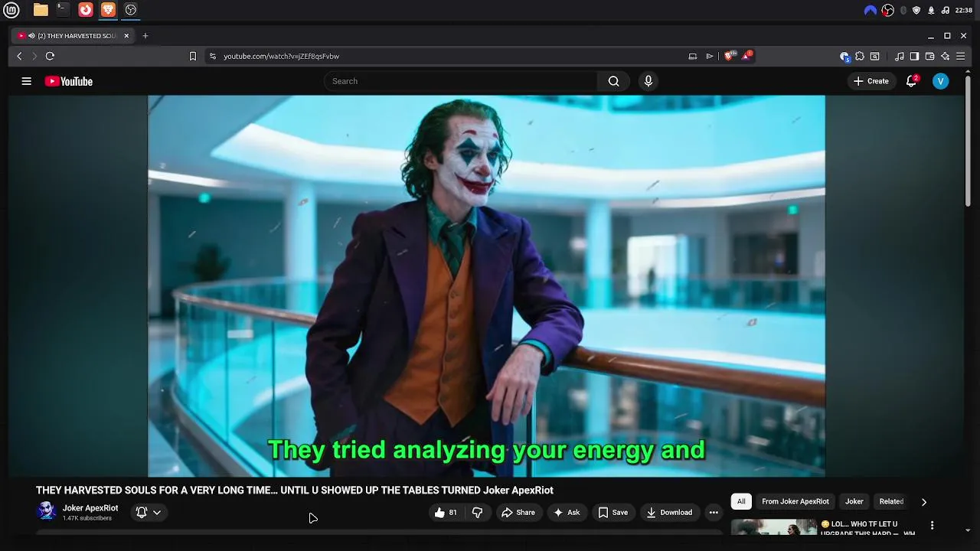980x551 pixels.
Task: Launch the Files folder from panel
Action: [41, 10]
